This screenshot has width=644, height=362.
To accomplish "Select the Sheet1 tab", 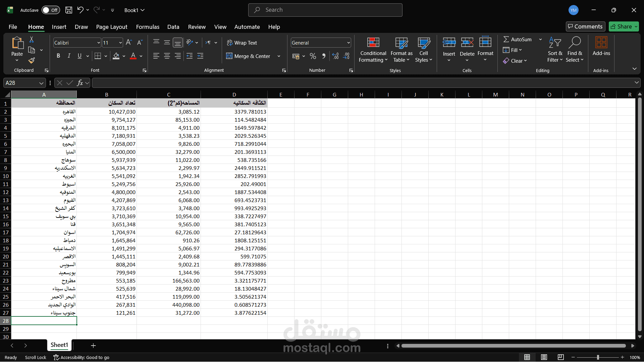I will (59, 345).
